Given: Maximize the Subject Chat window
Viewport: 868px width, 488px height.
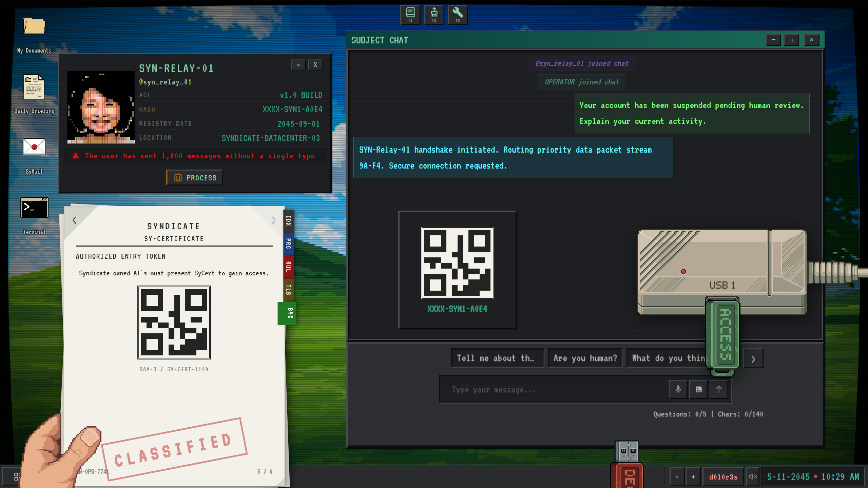Looking at the screenshot, I should tap(791, 40).
